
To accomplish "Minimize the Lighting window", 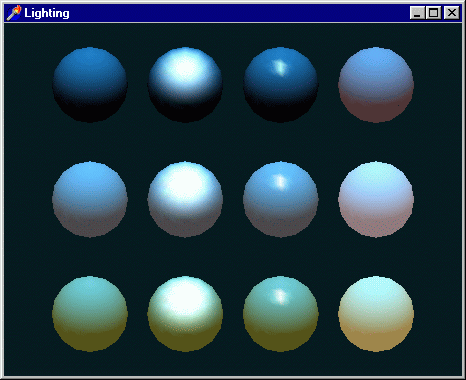I will (x=417, y=13).
